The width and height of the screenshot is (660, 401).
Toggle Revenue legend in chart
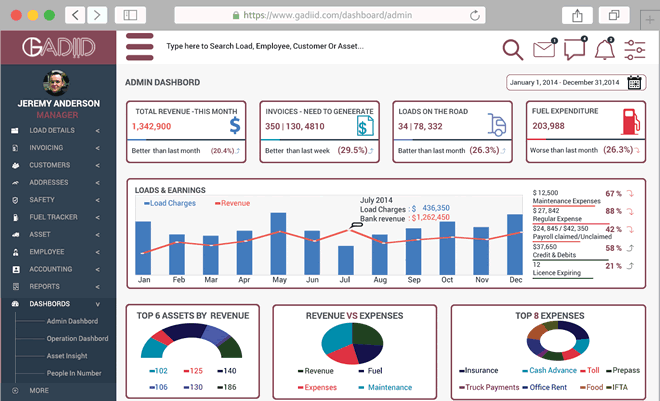pyautogui.click(x=232, y=203)
